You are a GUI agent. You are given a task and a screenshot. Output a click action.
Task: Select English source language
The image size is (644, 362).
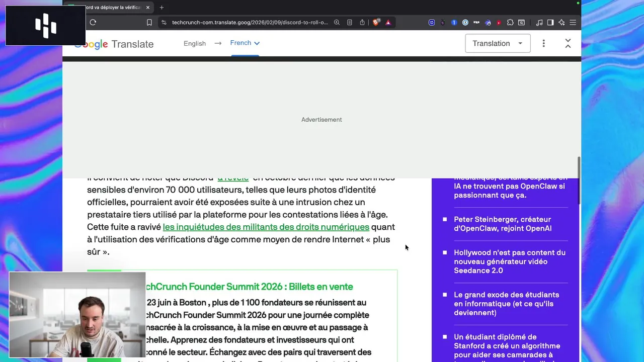195,43
